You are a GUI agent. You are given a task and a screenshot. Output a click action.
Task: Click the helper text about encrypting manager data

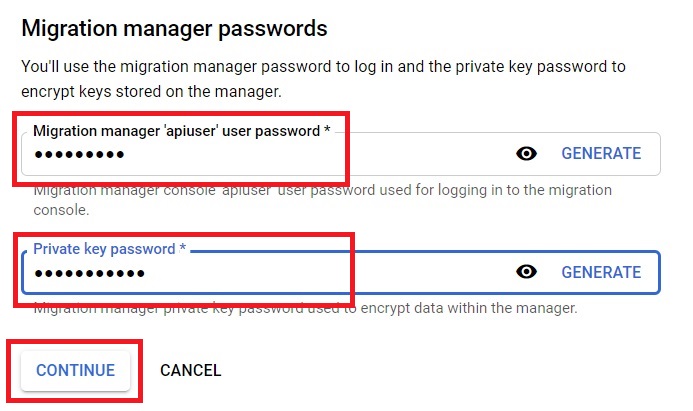pyautogui.click(x=305, y=308)
